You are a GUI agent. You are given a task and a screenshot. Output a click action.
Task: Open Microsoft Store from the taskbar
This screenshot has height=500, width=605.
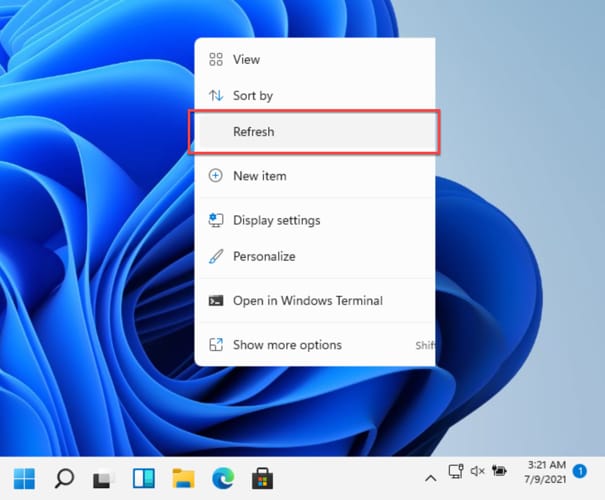coord(263,479)
